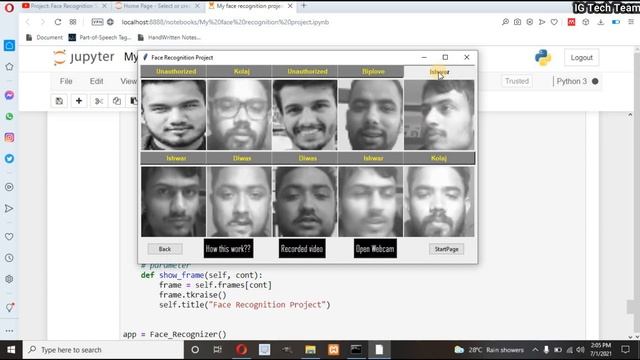Open settings gear in Opera sidebar
Viewport: 640px width, 360px height.
9,279
